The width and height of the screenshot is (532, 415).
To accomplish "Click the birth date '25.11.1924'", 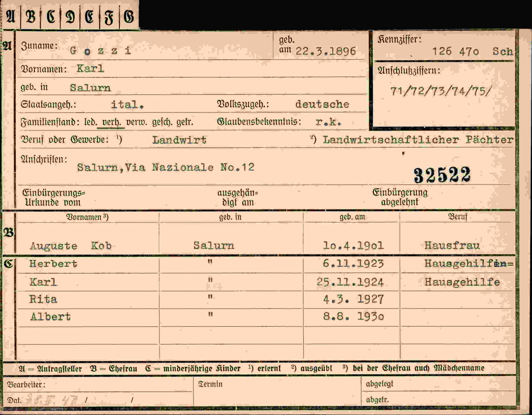I will point(350,282).
